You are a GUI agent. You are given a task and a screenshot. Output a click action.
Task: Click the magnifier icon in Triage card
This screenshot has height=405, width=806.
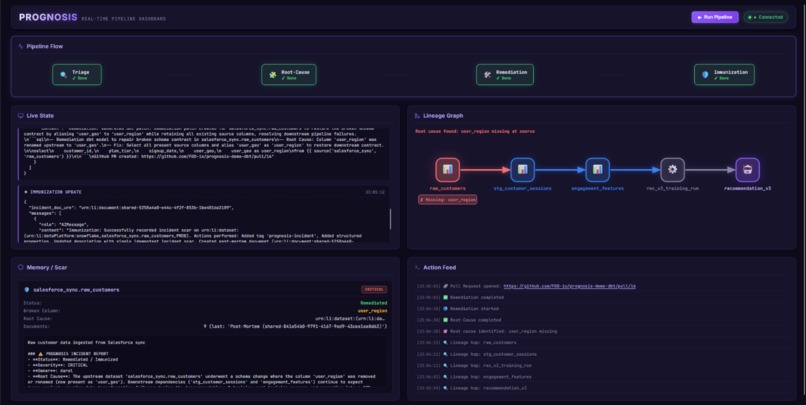pos(63,75)
